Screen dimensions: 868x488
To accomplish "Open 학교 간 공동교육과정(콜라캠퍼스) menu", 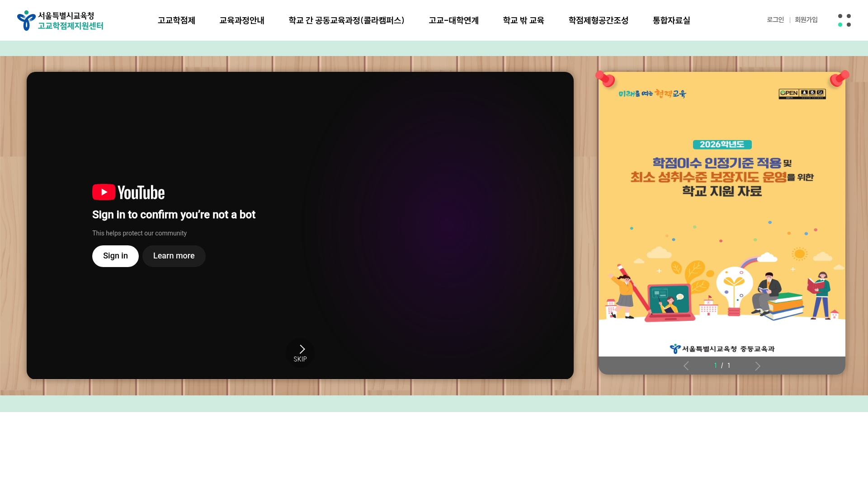I will click(x=346, y=20).
